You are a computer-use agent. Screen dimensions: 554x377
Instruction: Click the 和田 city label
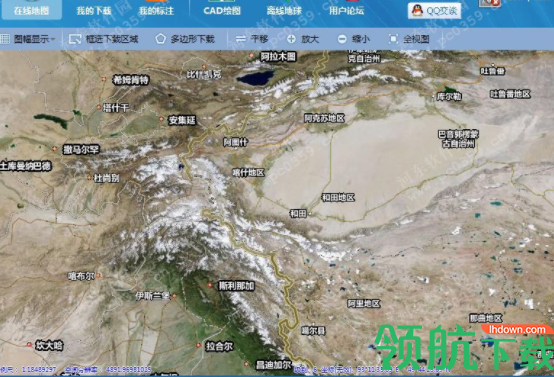pos(298,213)
